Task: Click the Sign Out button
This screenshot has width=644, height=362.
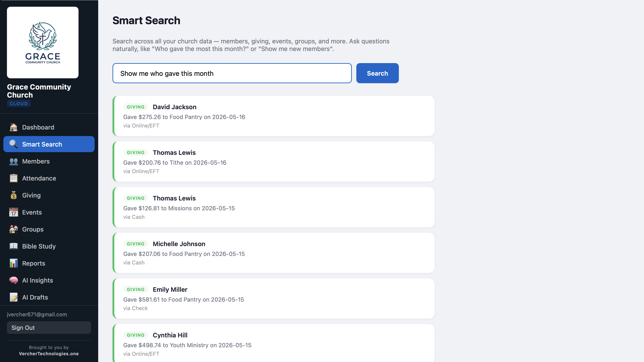Action: pos(49,328)
